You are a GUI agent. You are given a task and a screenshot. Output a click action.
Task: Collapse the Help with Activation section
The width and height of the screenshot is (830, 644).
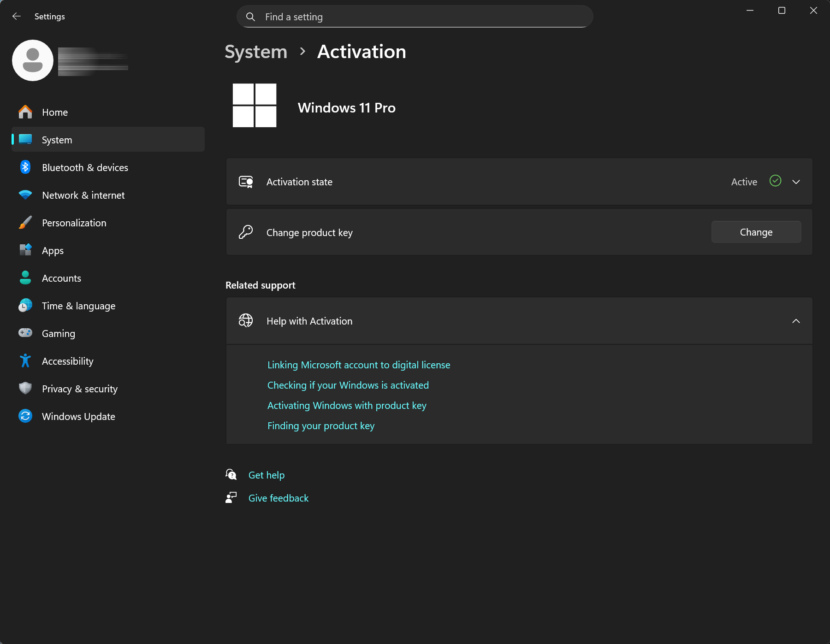[x=796, y=321]
